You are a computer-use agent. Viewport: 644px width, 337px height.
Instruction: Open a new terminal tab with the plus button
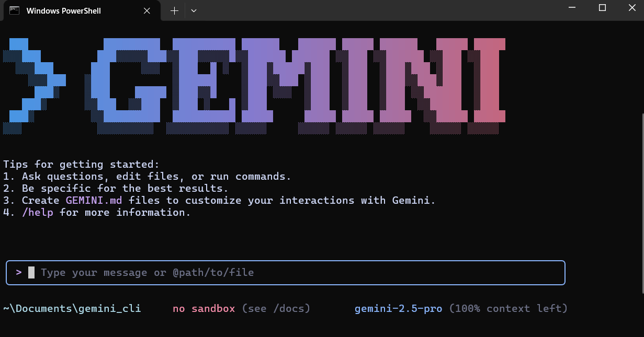coord(174,10)
